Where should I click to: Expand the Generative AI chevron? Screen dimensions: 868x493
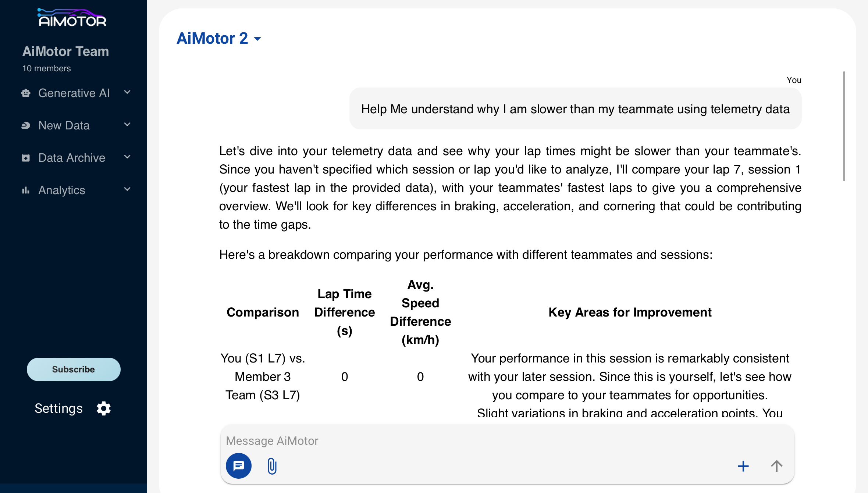coord(127,92)
